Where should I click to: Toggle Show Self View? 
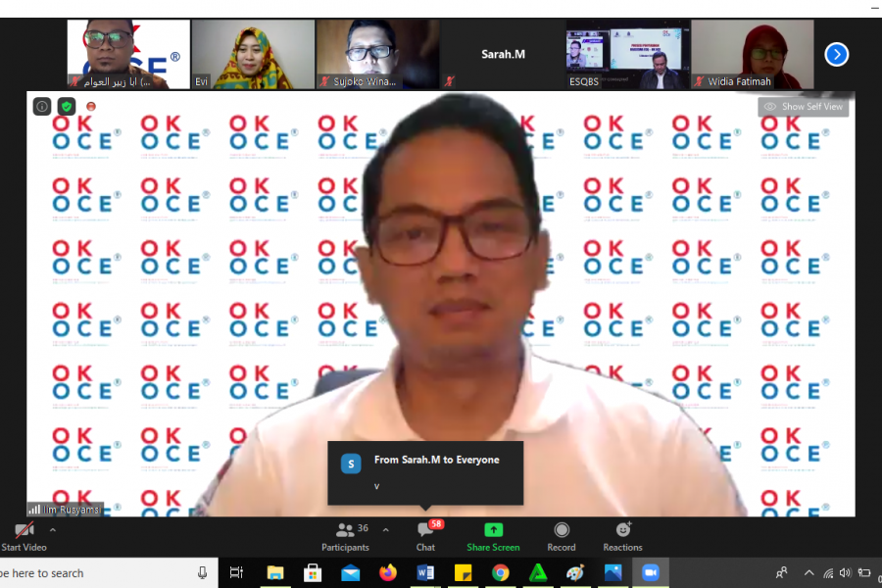pyautogui.click(x=803, y=107)
